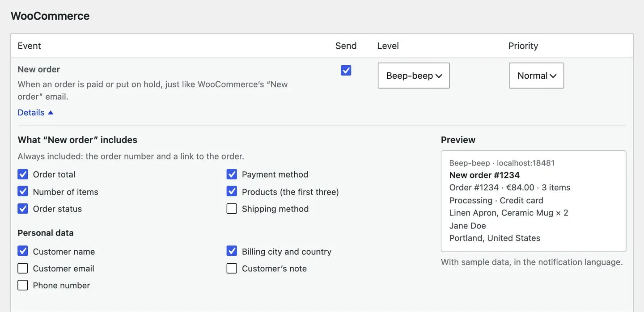The width and height of the screenshot is (644, 312).
Task: Uncheck the Payment method checkbox
Action: click(232, 174)
